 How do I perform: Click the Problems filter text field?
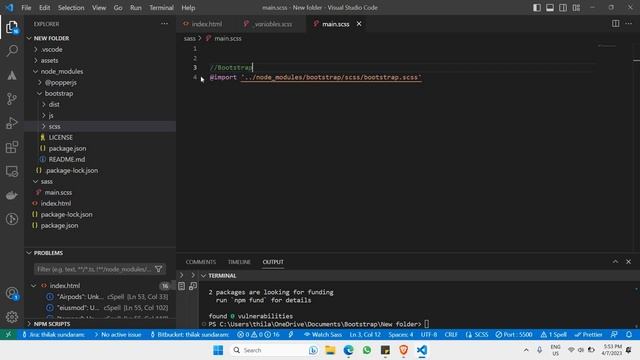94,269
